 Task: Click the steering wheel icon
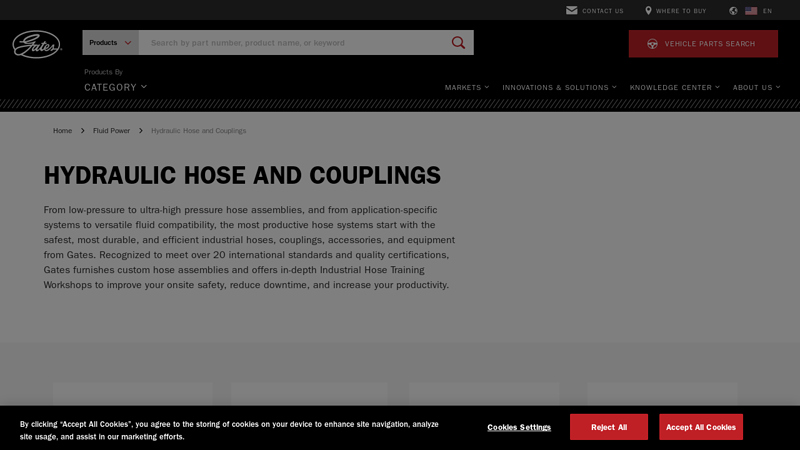click(652, 44)
